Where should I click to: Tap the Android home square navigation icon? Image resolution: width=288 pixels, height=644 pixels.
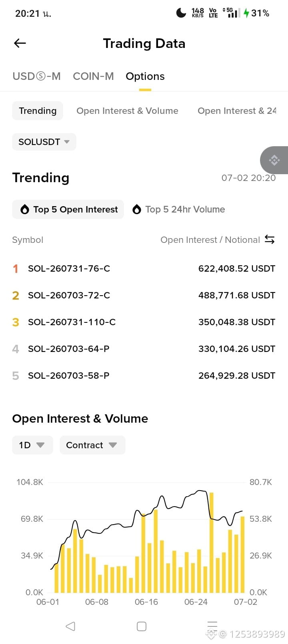[x=142, y=626]
